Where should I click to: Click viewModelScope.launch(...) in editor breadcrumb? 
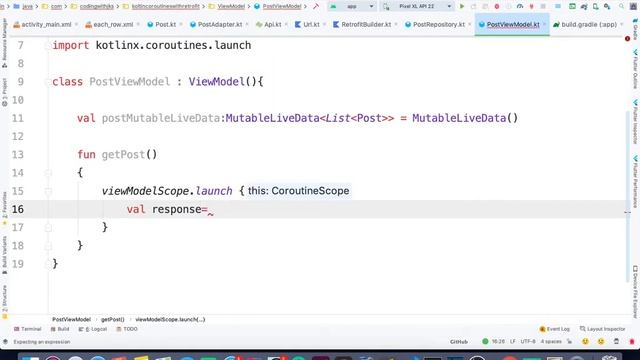pos(170,320)
